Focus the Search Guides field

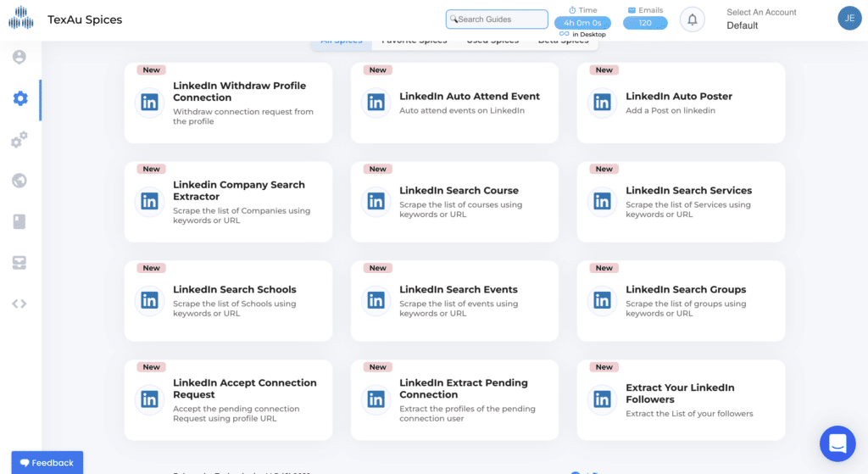pos(497,19)
